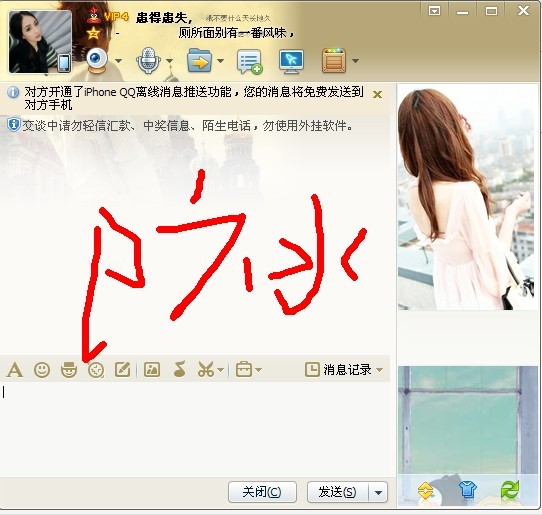The width and height of the screenshot is (542, 515).
Task: Click the send picture icon
Action: coord(152,370)
